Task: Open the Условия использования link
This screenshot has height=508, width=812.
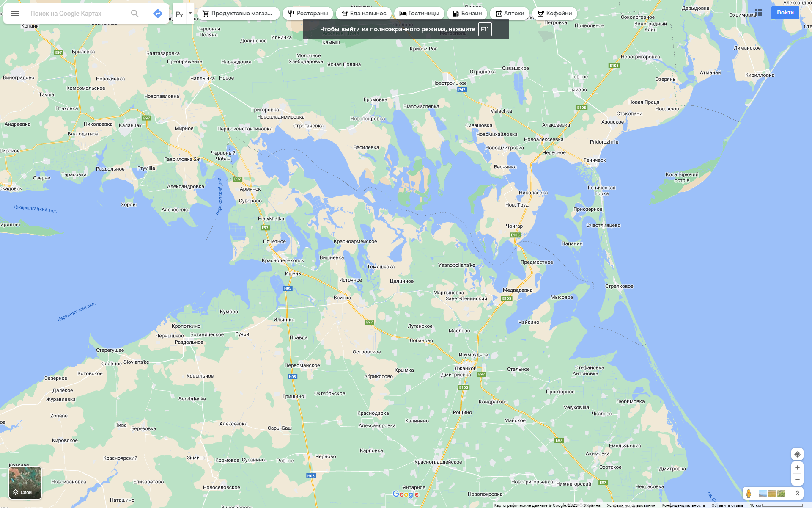Action: [631, 505]
